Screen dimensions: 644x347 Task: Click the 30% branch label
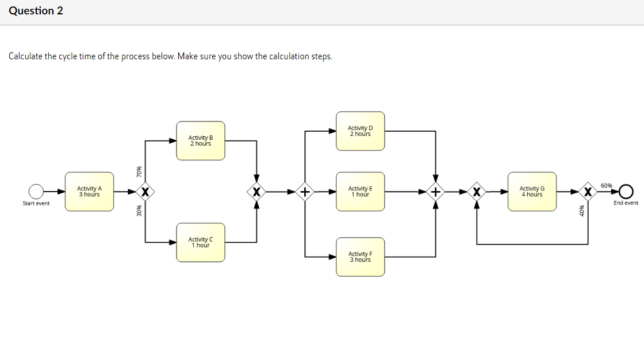[139, 211]
